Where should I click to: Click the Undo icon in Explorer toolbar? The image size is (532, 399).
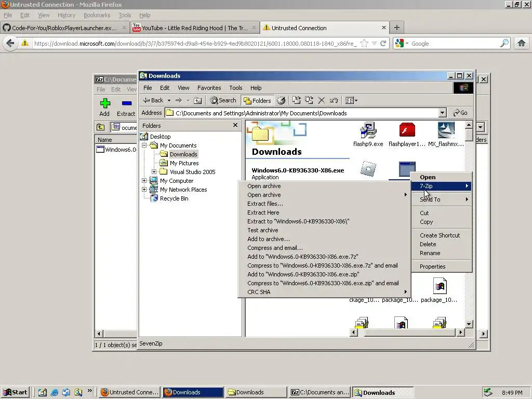click(x=334, y=100)
